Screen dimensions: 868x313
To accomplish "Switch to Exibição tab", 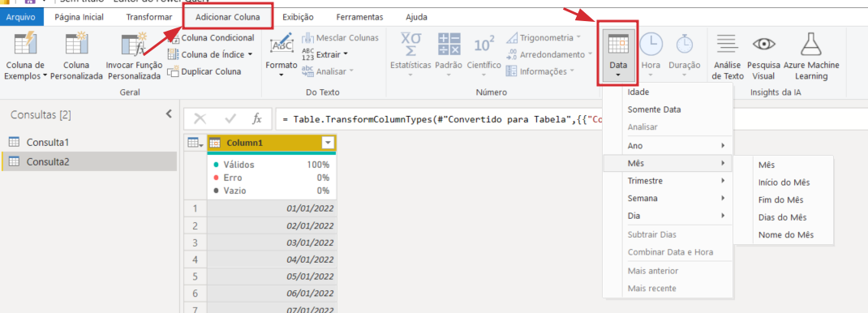I will pos(298,17).
